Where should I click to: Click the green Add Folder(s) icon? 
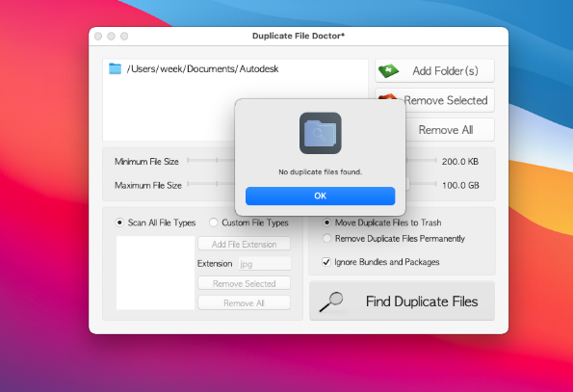pos(388,70)
